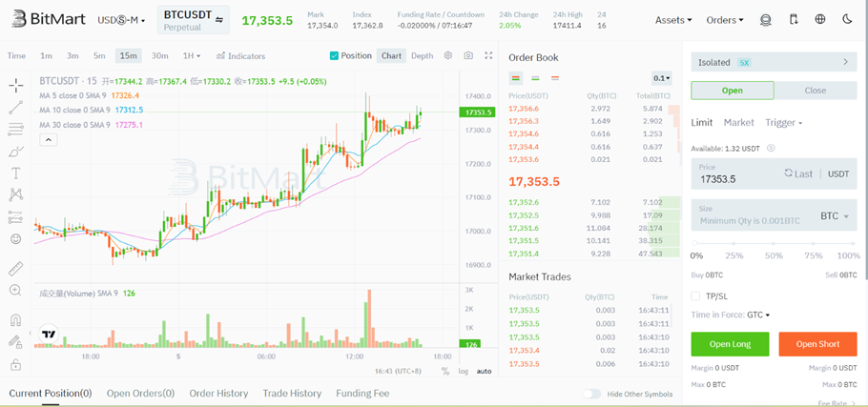868x407 pixels.
Task: Open the language globe icon
Action: [820, 19]
